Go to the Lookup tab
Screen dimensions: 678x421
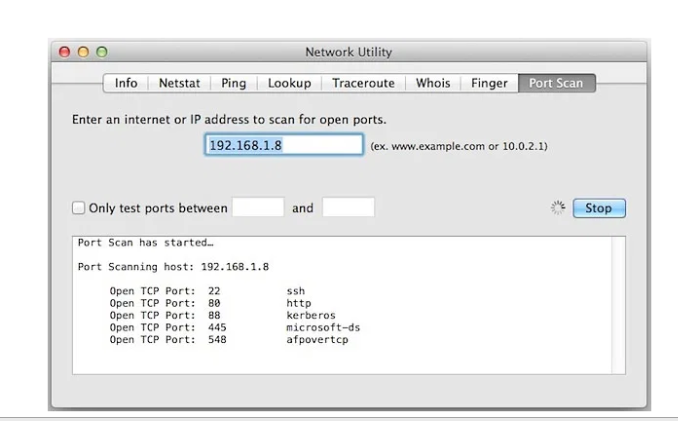coord(289,83)
